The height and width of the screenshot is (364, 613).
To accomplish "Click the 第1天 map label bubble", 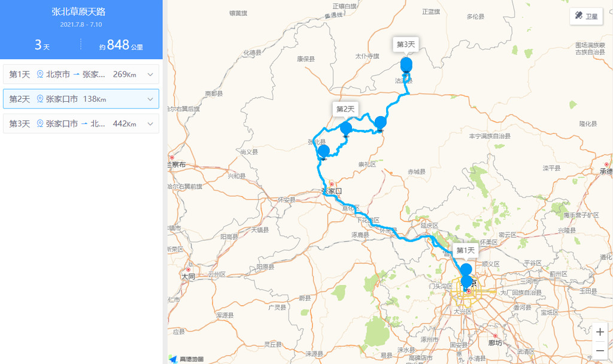I will (x=466, y=250).
